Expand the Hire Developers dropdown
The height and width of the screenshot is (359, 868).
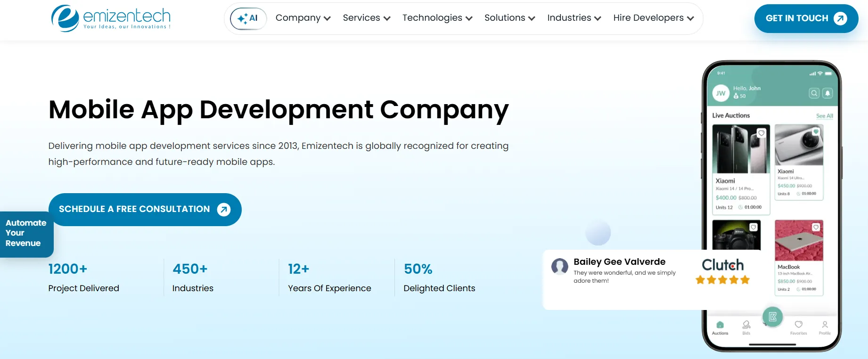pos(653,18)
